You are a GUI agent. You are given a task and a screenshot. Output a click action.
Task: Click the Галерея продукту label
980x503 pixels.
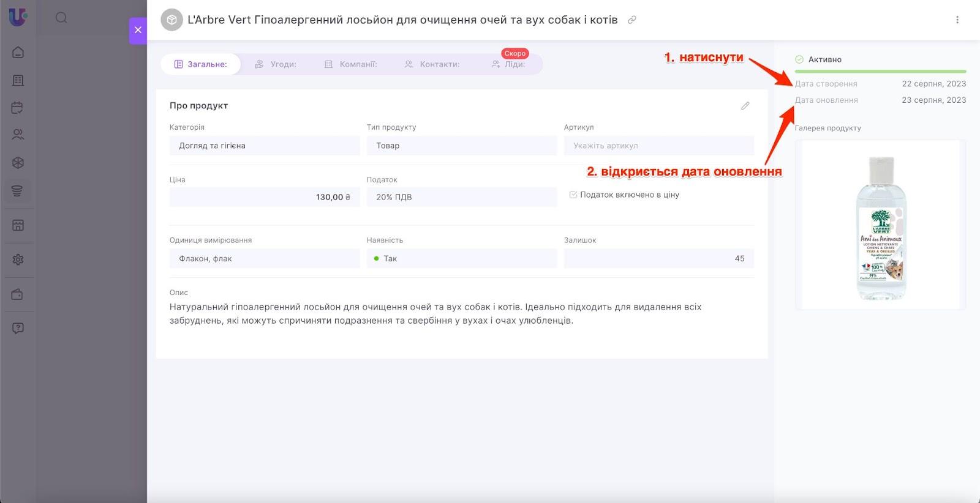pyautogui.click(x=828, y=128)
